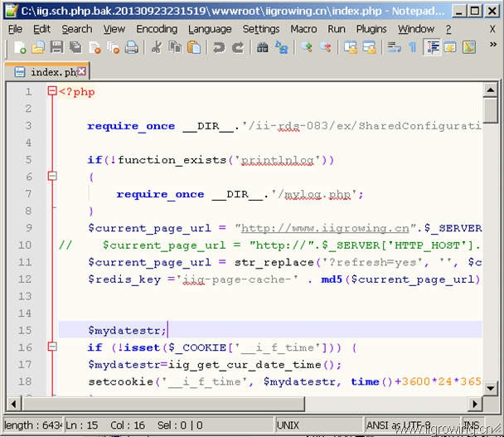Open Find with binoculars icon
Image resolution: width=504 pixels, height=437 pixels.
point(262,47)
